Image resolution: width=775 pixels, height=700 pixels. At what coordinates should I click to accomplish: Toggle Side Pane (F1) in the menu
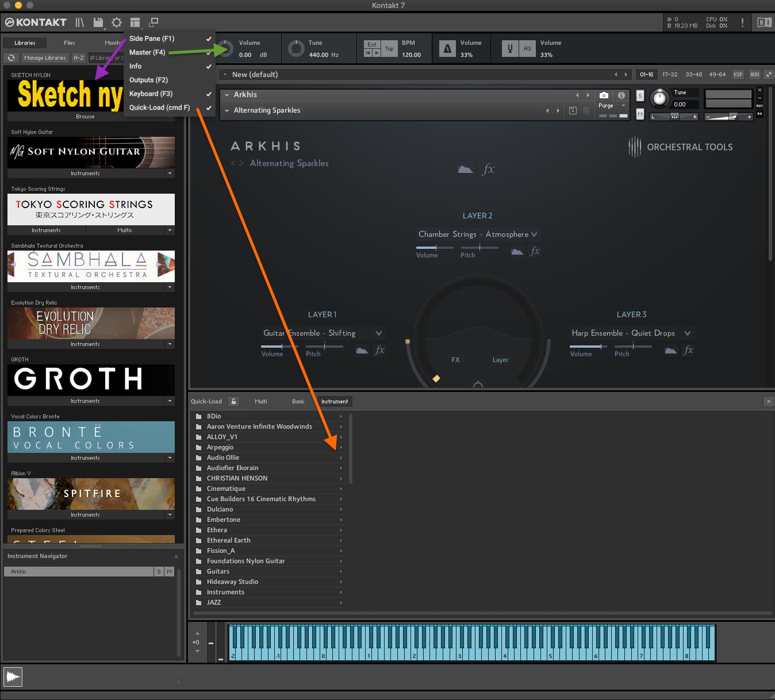pos(170,39)
